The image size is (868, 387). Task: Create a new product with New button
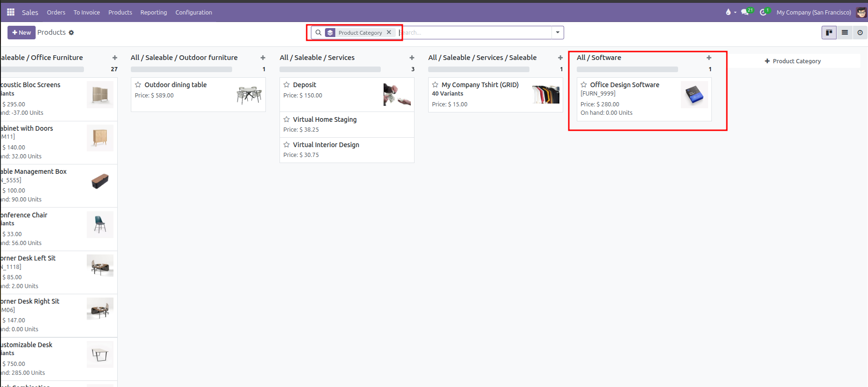pyautogui.click(x=22, y=32)
